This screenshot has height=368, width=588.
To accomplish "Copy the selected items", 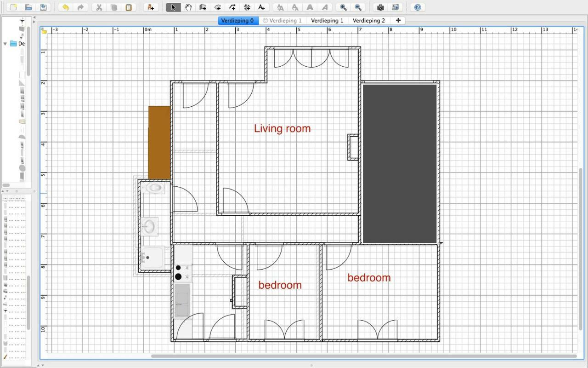I will 114,7.
